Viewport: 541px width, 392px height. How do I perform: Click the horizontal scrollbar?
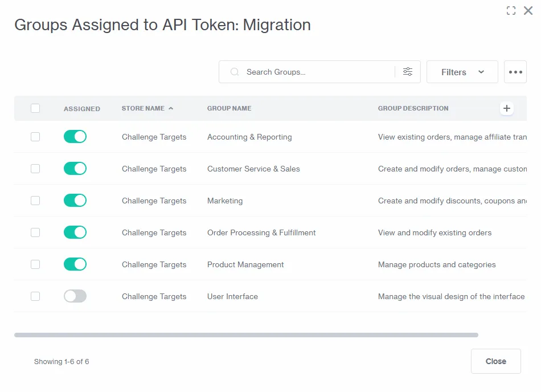pos(246,335)
